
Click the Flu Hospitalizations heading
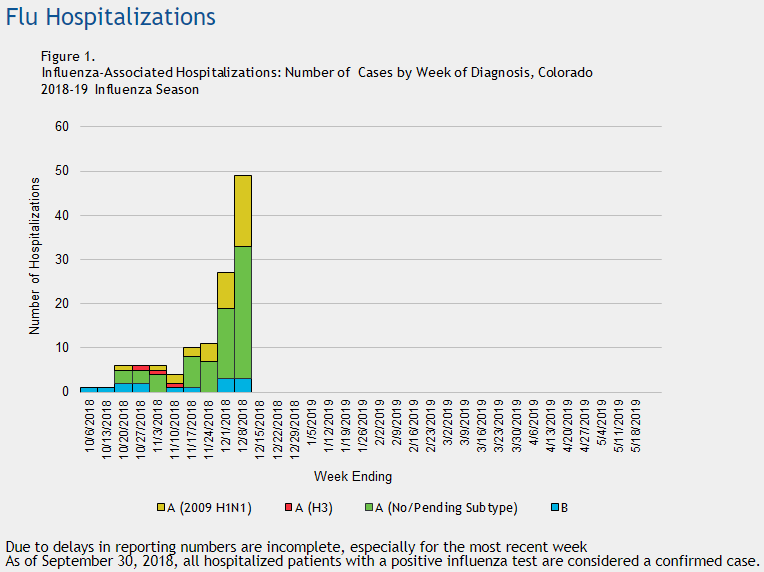110,17
